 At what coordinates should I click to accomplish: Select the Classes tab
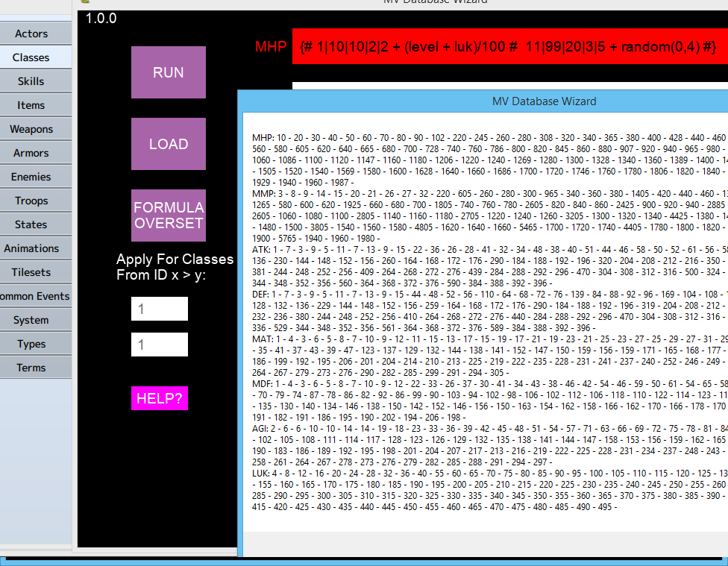pyautogui.click(x=30, y=57)
